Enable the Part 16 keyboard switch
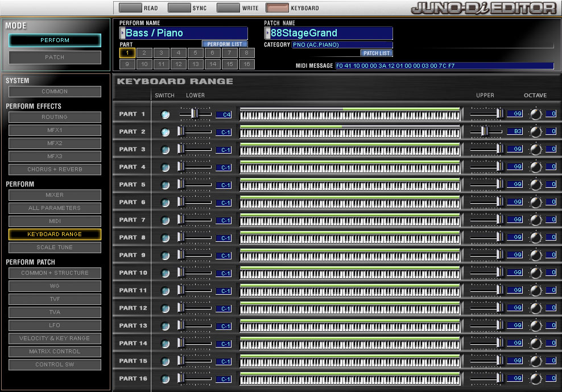The height and width of the screenshot is (392, 562). click(165, 379)
